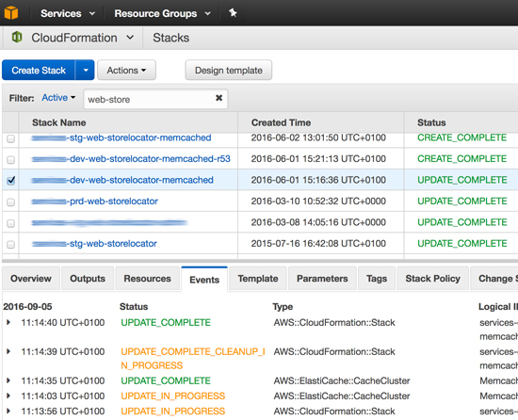Uncheck the dev-web-storelocator-memcached stack checkbox

point(11,180)
